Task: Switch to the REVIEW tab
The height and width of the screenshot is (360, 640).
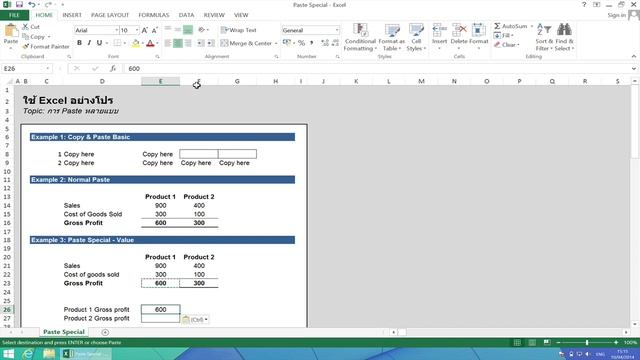Action: 214,15
